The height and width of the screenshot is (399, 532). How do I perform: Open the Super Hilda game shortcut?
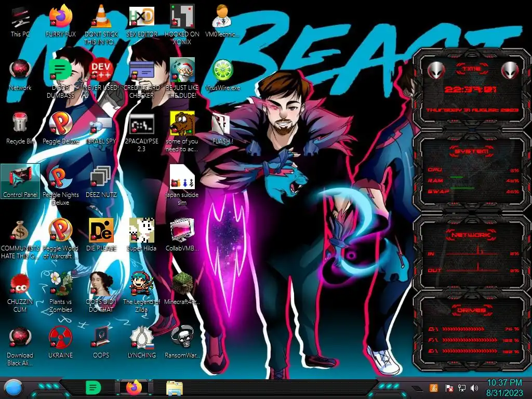point(142,235)
